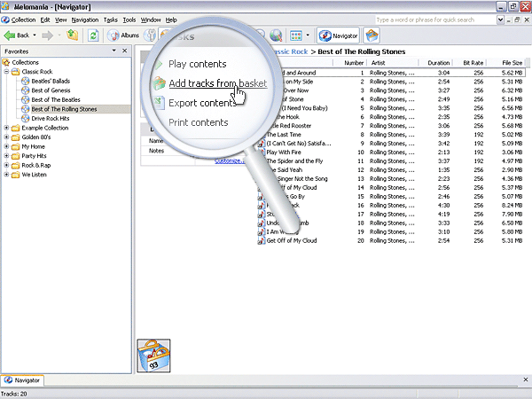Viewport: 532px width, 399px height.
Task: Select Best of The Rolling Stones tree item
Action: point(64,109)
